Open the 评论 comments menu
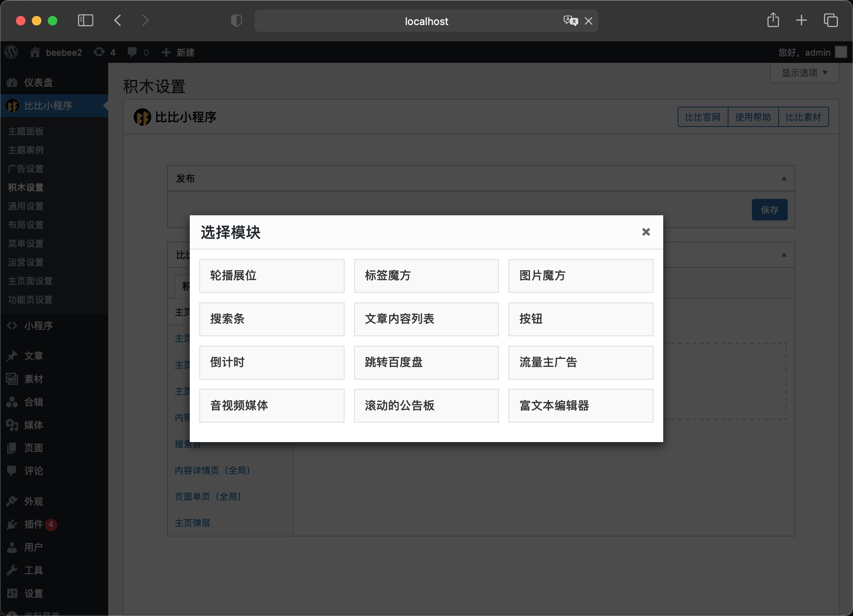 coord(54,471)
